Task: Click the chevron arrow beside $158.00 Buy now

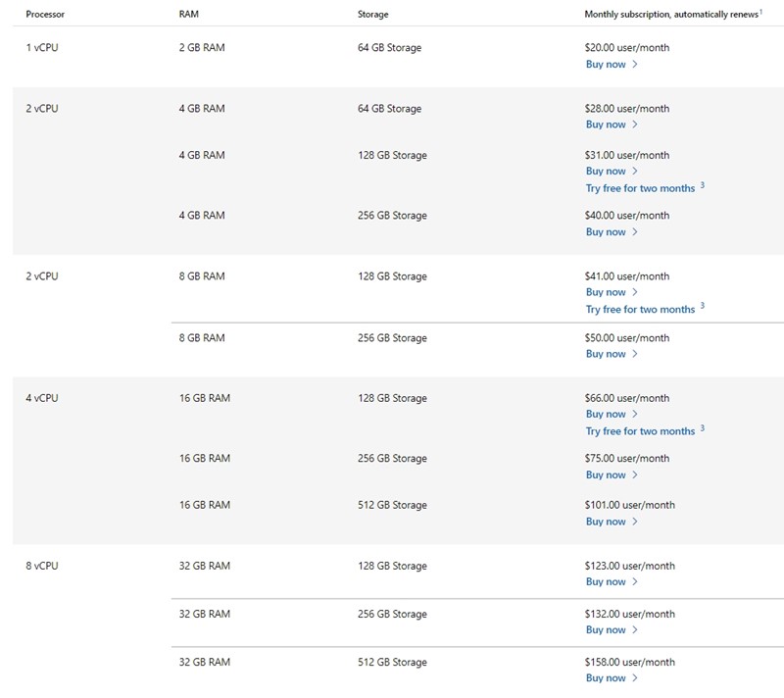Action: pyautogui.click(x=635, y=678)
